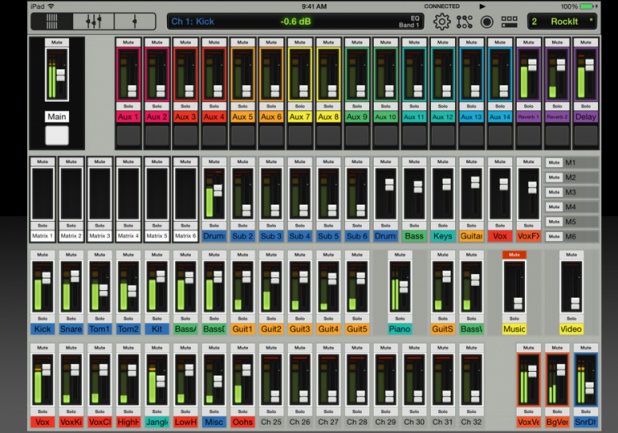The image size is (618, 433).
Task: Select the Oohs channel label
Action: [242, 422]
